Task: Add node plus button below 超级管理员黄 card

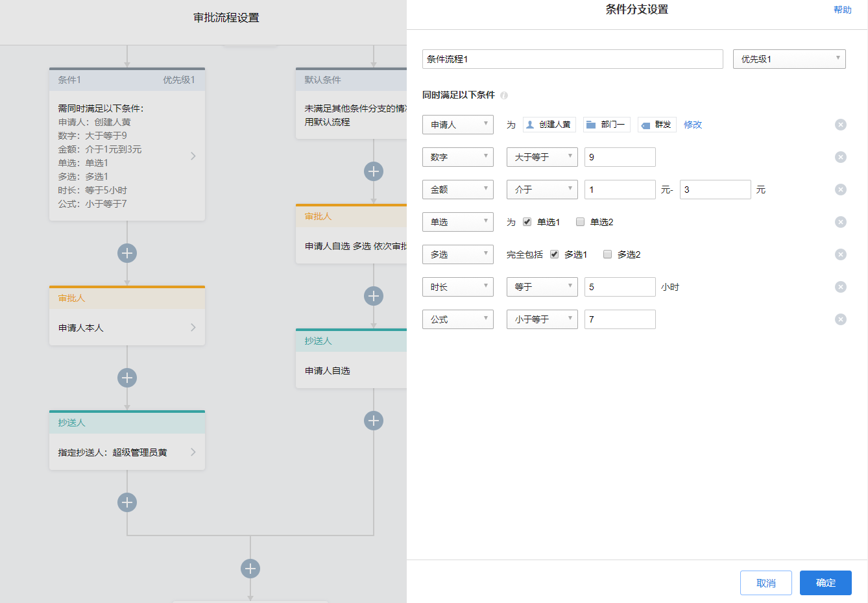Action: click(127, 502)
